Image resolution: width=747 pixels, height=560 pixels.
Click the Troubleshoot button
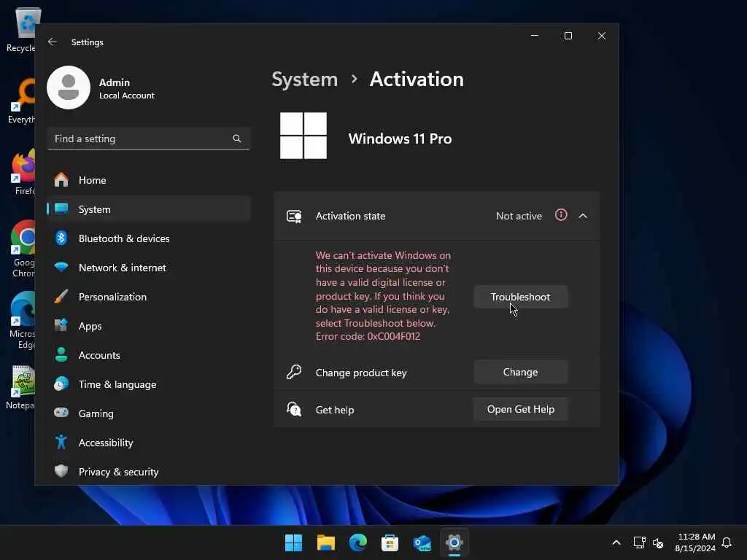point(520,297)
